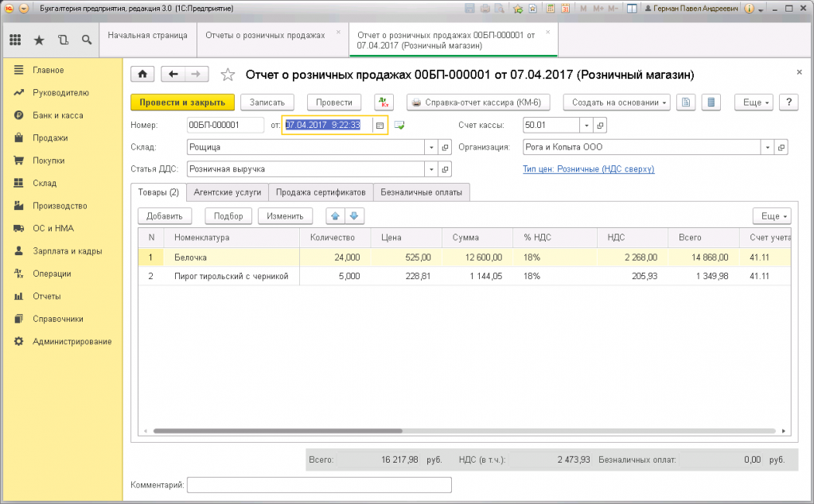This screenshot has width=814, height=504.
Task: Click the Комментарий input field
Action: point(318,485)
